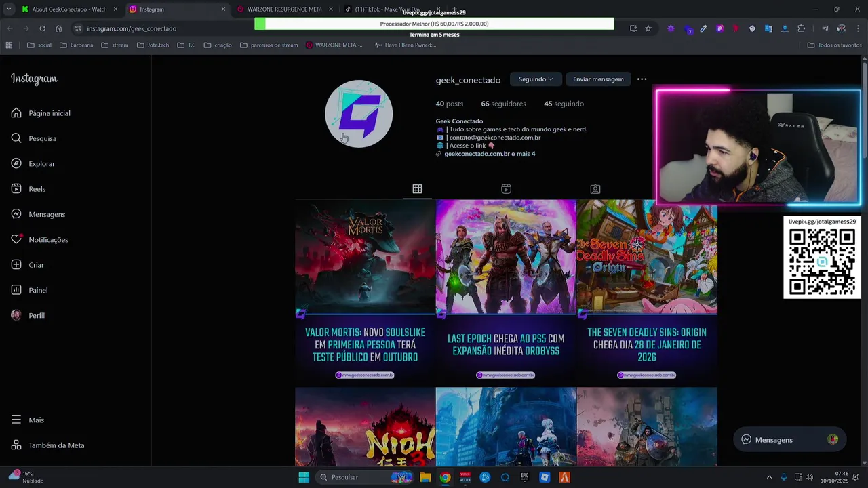Open the Mais menu in the sidebar
This screenshot has height=488, width=868.
[28, 420]
